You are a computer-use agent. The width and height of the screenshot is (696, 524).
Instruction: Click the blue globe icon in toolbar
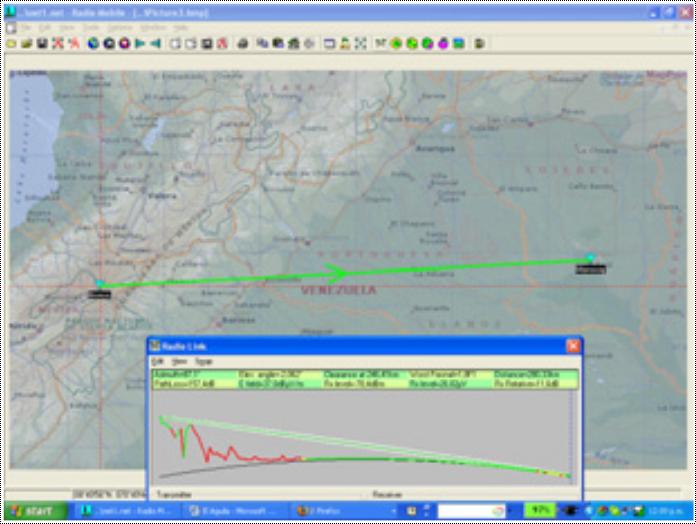pos(93,44)
